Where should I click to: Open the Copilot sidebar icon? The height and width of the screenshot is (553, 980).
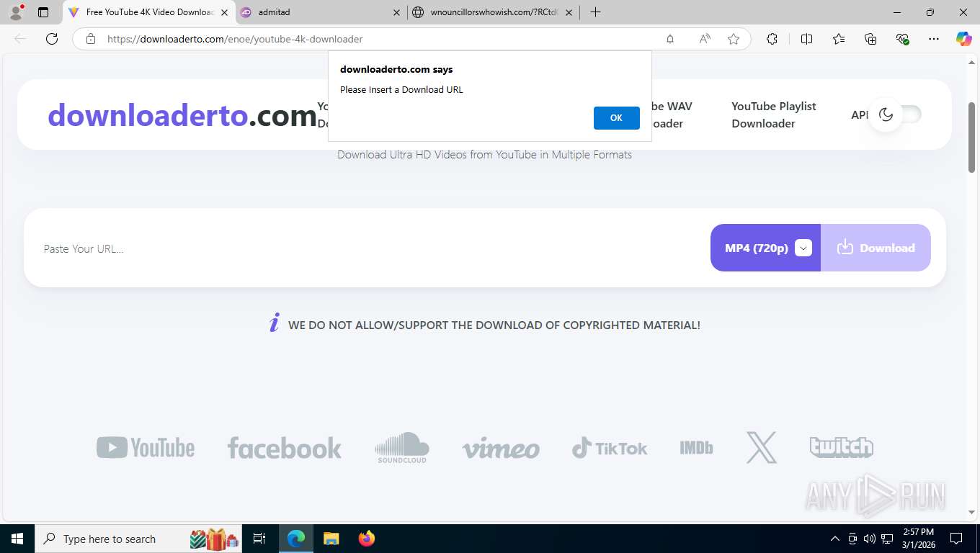pos(964,39)
